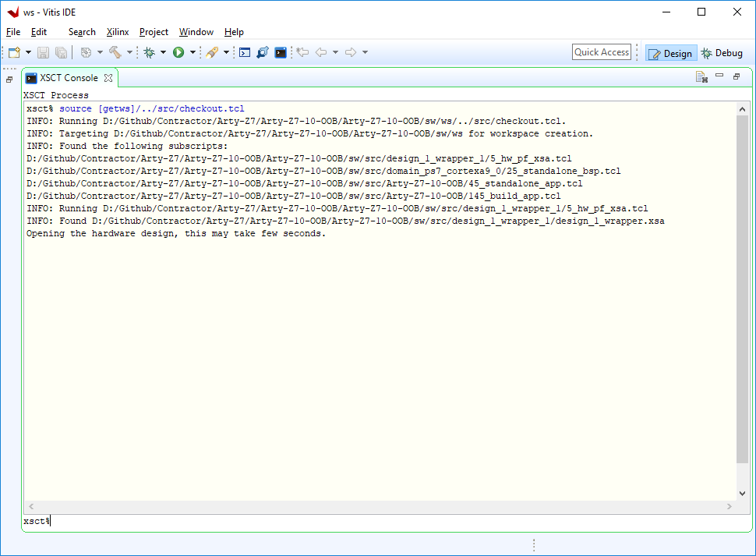Open the New wizard dropdown arrow
This screenshot has width=756, height=556.
point(28,52)
